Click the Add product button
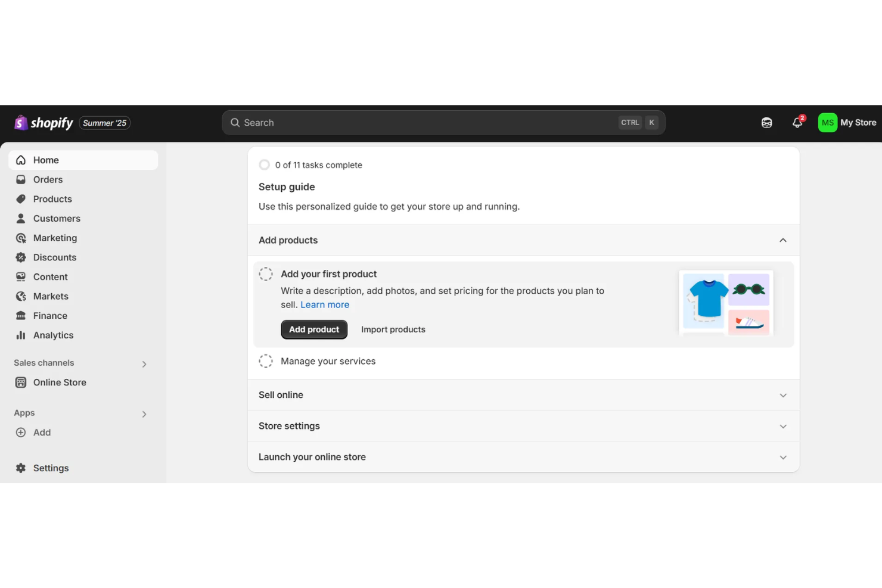The height and width of the screenshot is (588, 882). (314, 329)
